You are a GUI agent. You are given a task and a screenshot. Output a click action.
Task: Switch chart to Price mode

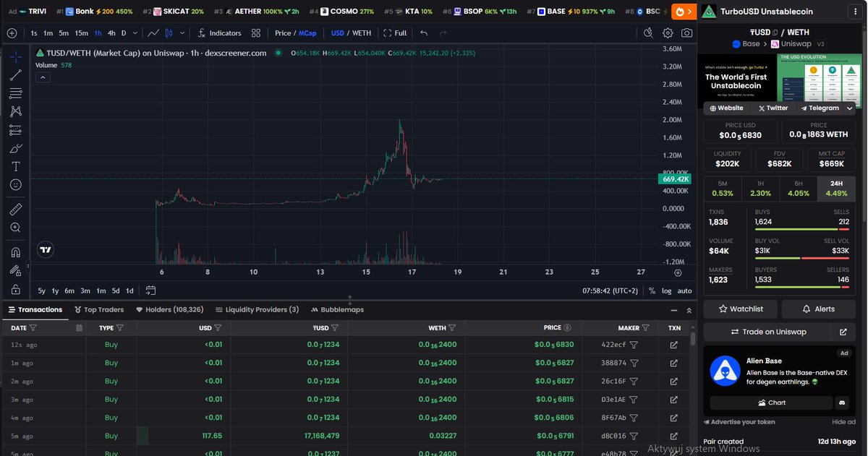[x=283, y=33]
